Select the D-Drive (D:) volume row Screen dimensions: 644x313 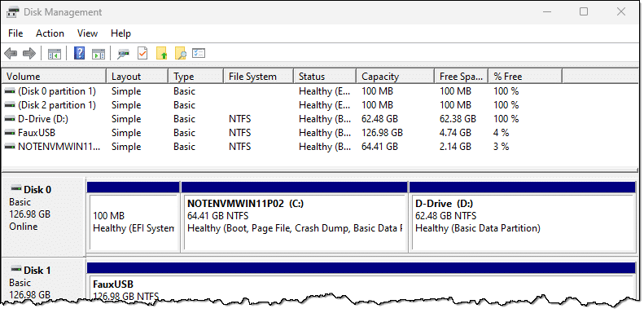click(x=319, y=119)
